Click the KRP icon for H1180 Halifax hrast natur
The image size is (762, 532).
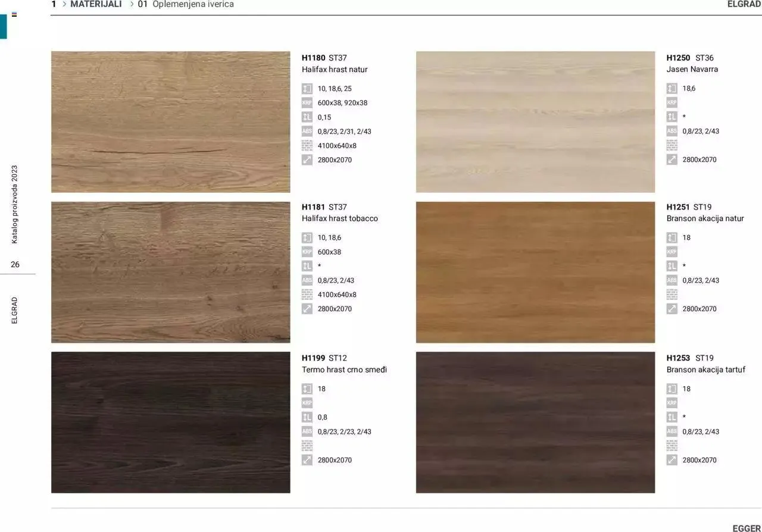[x=307, y=103]
